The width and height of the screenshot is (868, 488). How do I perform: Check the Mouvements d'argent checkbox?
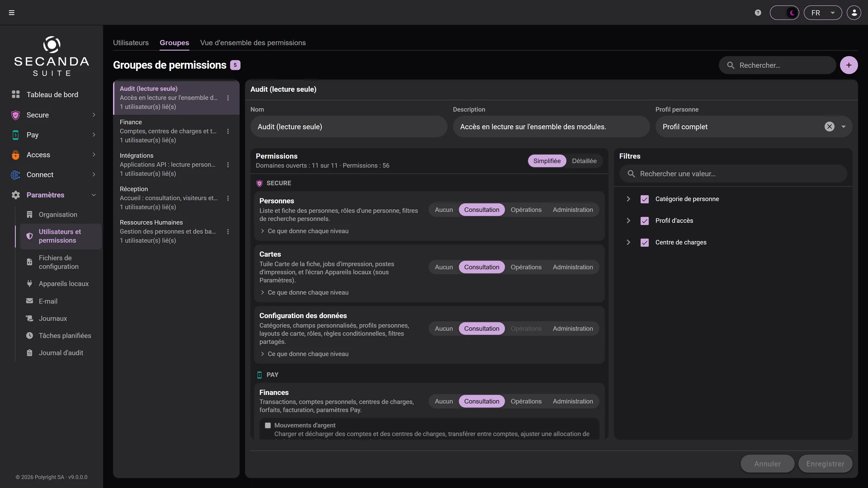(268, 426)
